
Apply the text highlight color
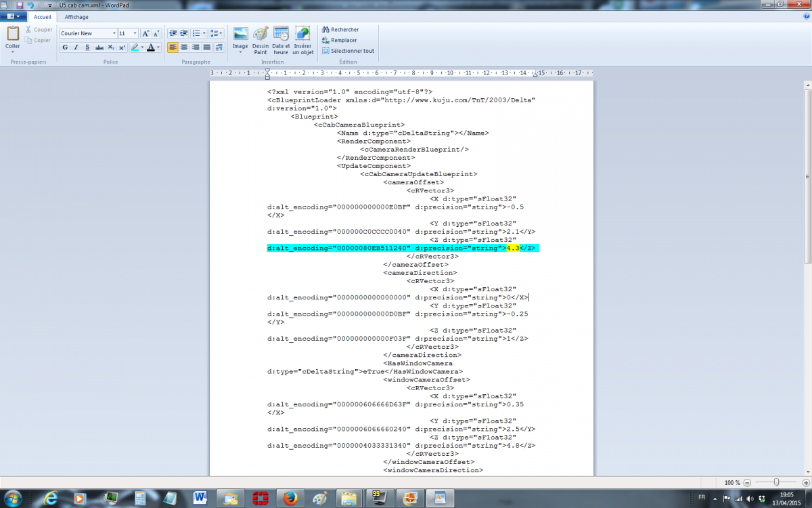135,47
